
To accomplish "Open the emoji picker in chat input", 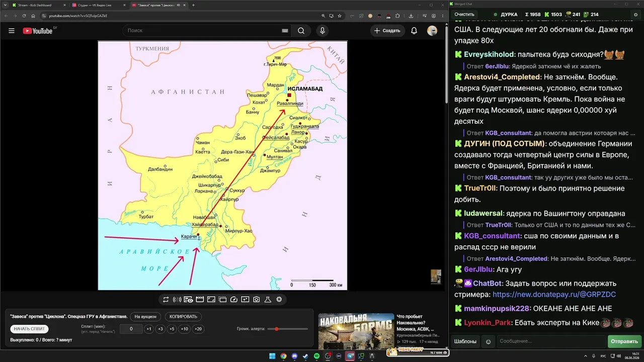I will coord(488,341).
